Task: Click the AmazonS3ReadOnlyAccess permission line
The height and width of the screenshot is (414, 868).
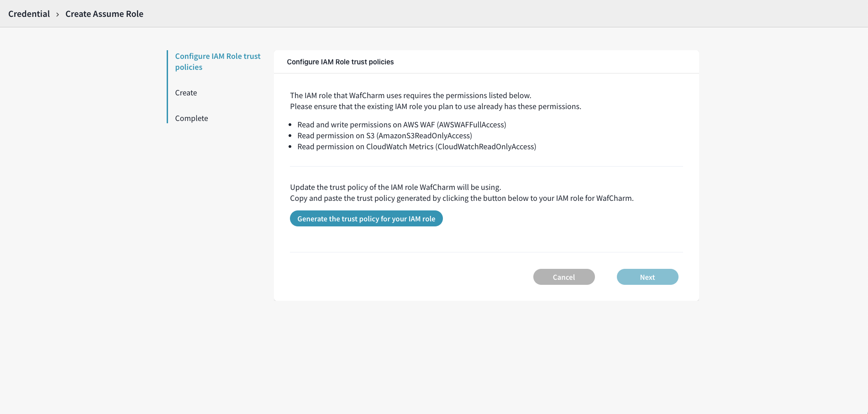Action: (x=384, y=136)
